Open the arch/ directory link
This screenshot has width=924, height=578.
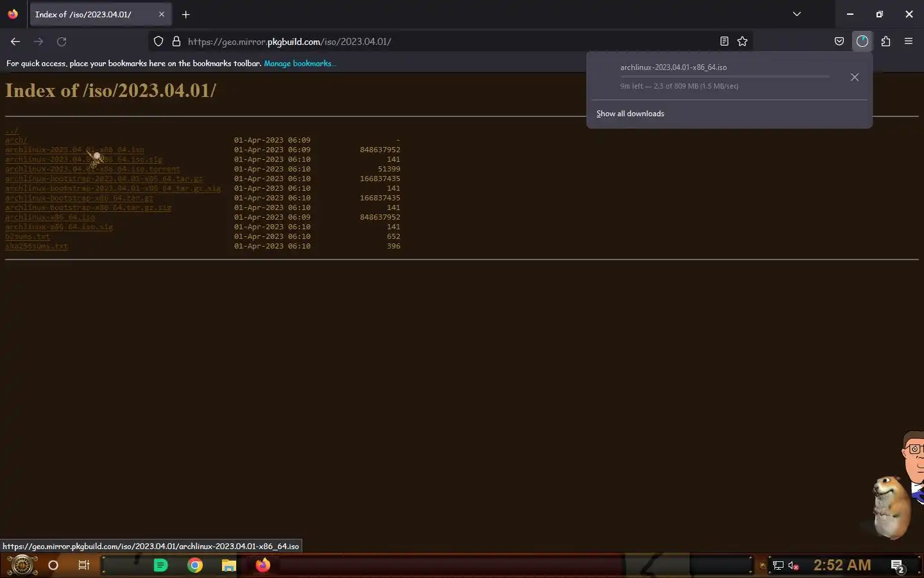[16, 140]
